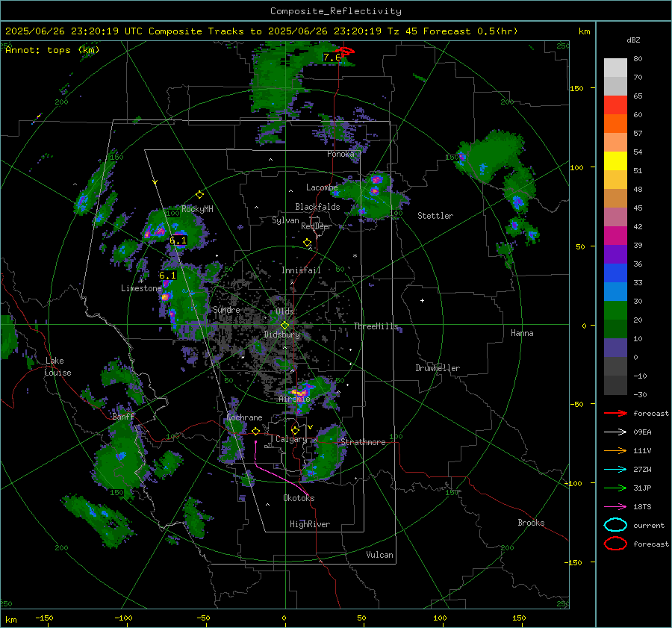Click the magenta swatch in dBZ legend
672x628 pixels.
coord(615,236)
